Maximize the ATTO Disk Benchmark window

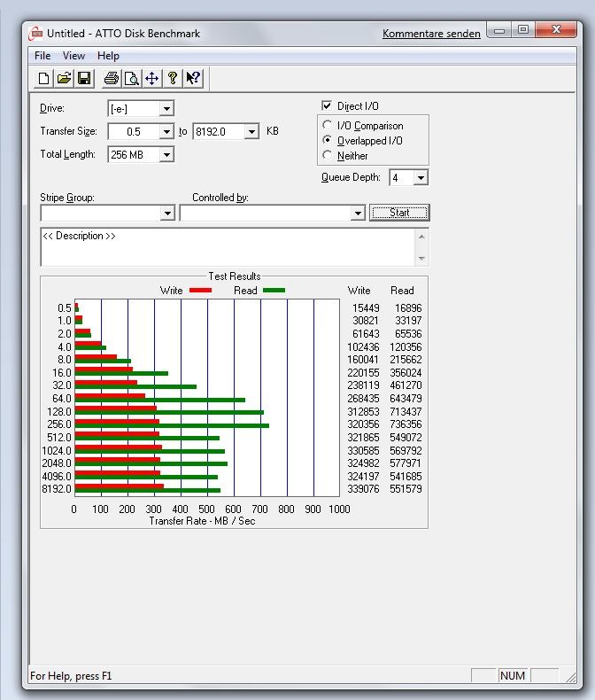coord(522,30)
